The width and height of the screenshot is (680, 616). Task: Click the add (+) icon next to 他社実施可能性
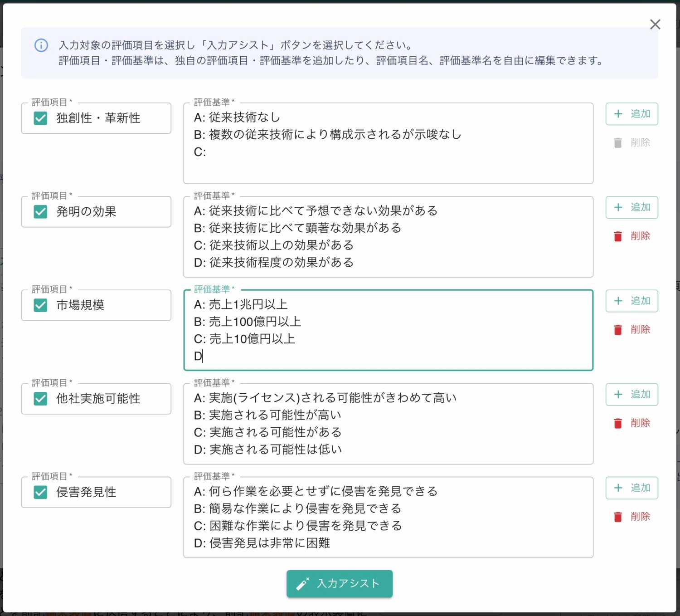[617, 394]
